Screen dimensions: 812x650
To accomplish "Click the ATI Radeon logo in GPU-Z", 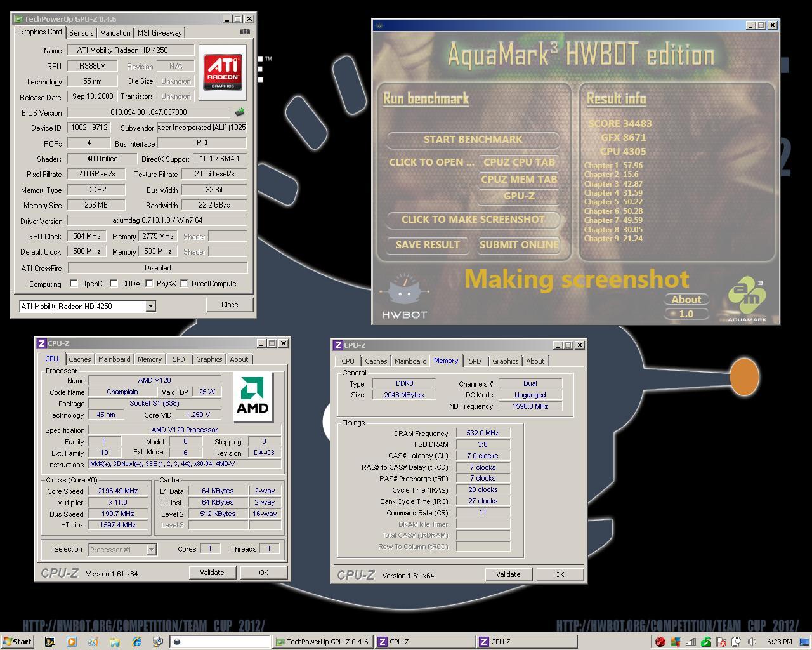I will pyautogui.click(x=222, y=72).
